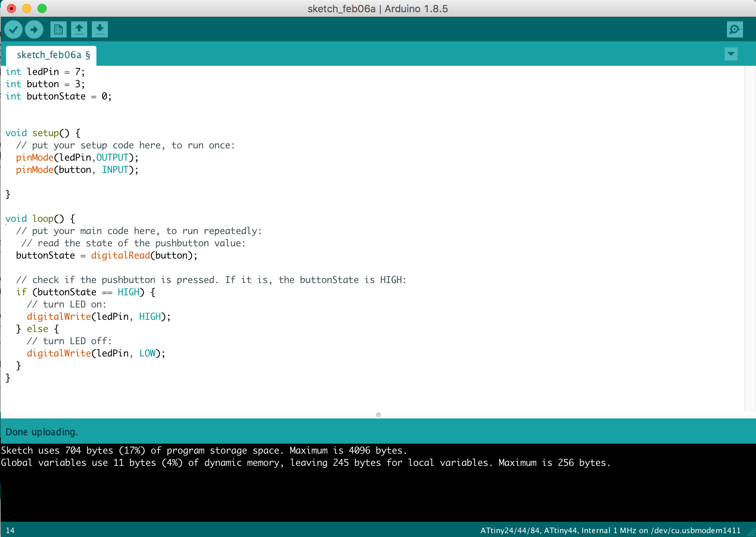This screenshot has height=537, width=756.
Task: Click the 'int button = 3;' line
Action: [45, 84]
